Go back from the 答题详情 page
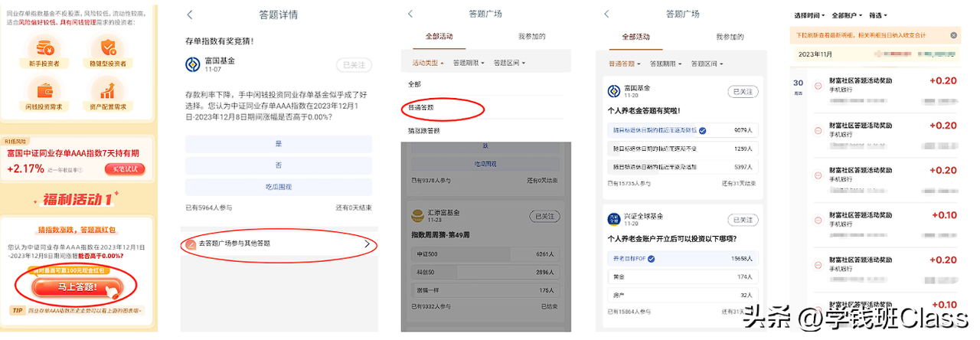 (x=190, y=15)
